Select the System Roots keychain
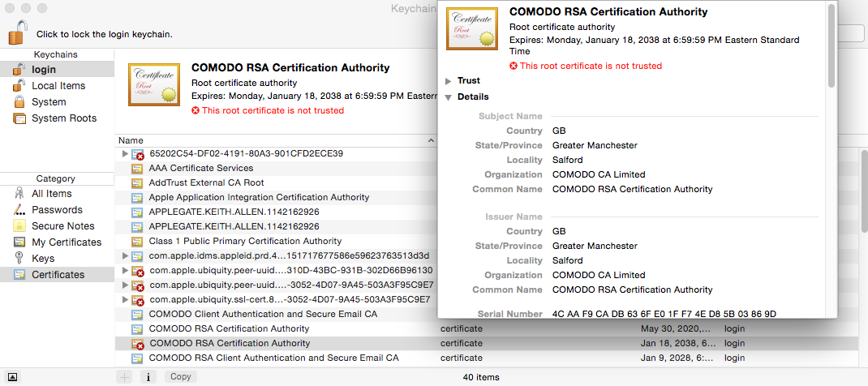 57,118
